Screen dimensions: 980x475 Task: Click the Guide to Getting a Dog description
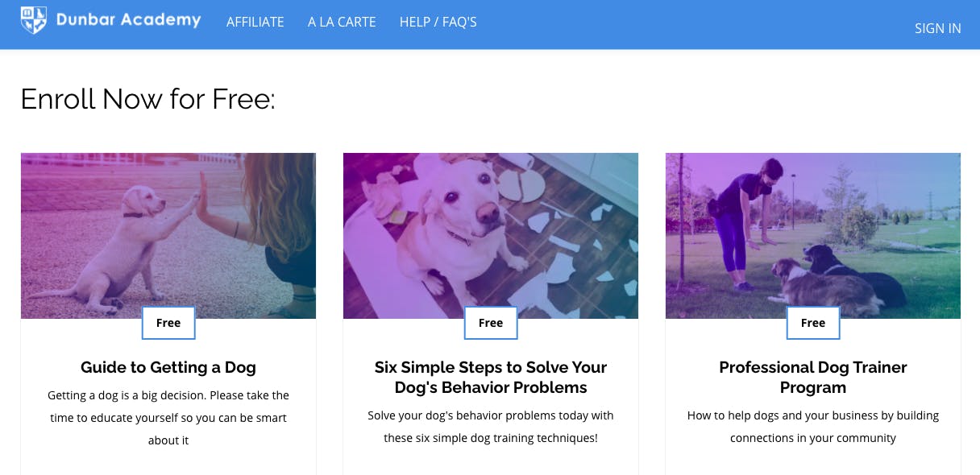point(168,418)
